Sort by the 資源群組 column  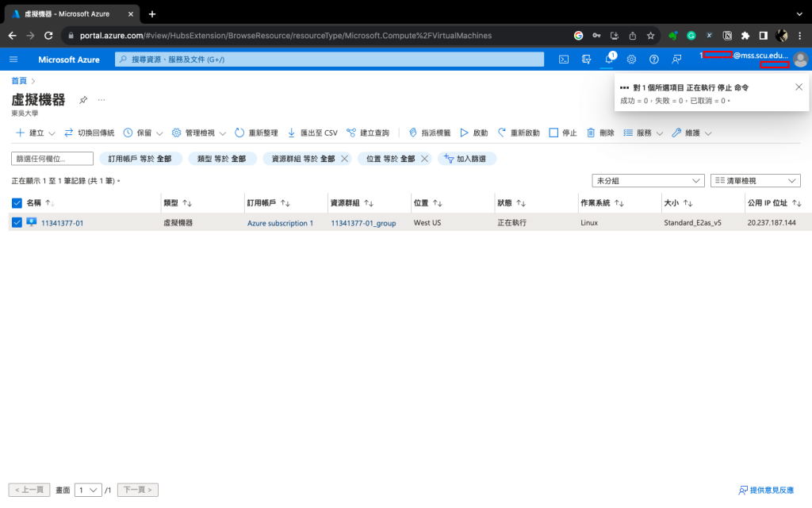tap(351, 202)
